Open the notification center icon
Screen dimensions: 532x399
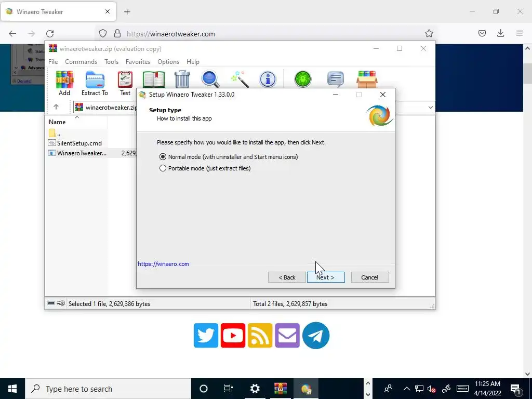click(515, 389)
